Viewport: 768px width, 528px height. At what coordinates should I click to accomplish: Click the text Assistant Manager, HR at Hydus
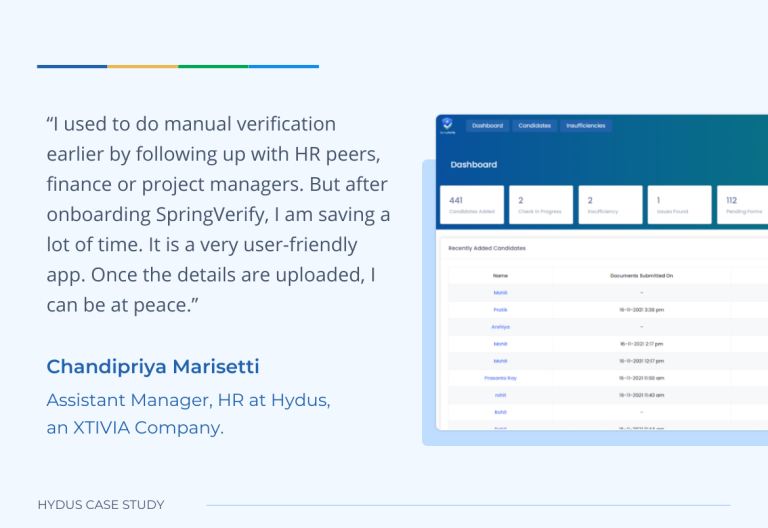point(189,400)
